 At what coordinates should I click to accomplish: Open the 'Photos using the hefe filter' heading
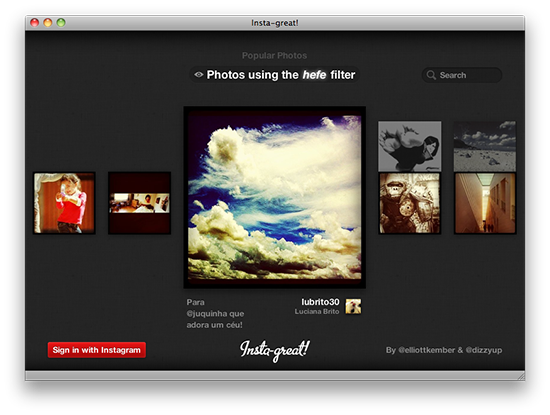point(274,75)
